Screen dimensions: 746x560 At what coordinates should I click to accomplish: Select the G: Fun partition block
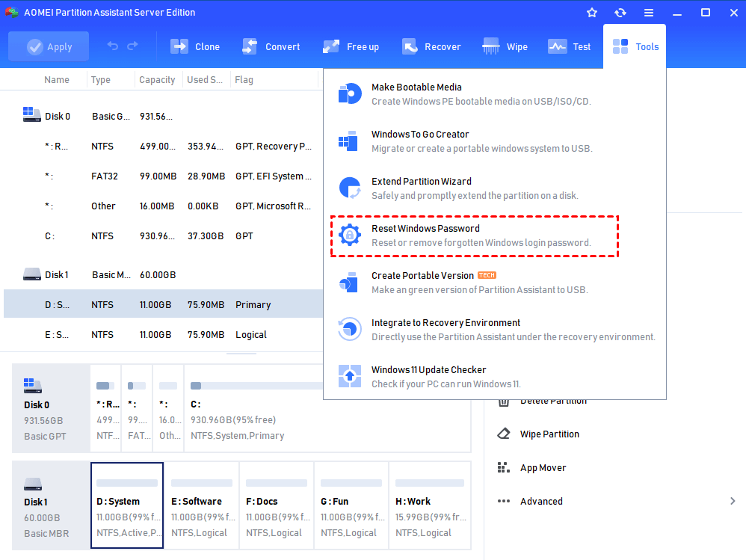click(x=351, y=505)
